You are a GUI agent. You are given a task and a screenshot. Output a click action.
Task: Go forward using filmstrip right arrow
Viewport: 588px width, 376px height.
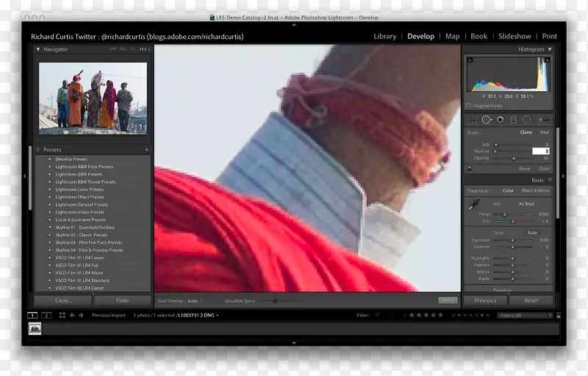point(81,315)
